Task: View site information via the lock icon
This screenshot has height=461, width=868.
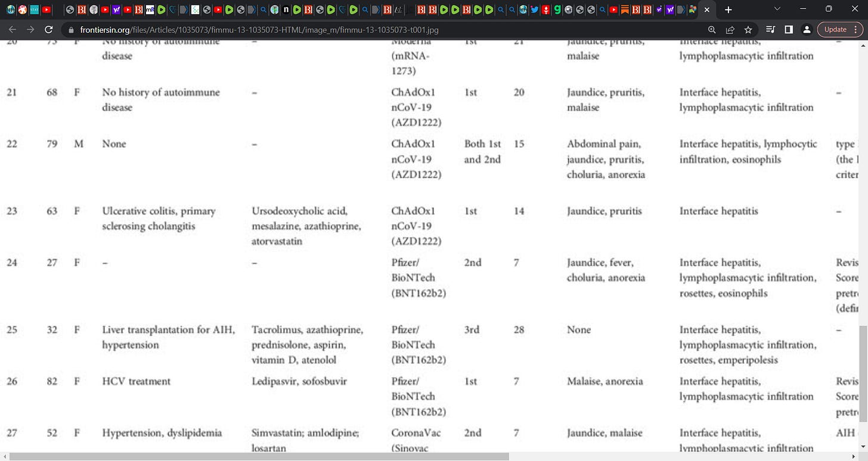Action: point(72,30)
